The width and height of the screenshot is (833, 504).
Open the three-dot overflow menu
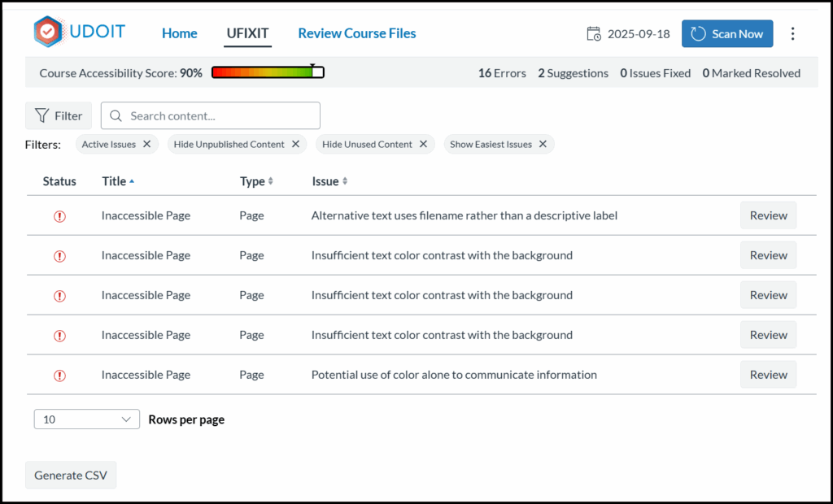click(793, 33)
